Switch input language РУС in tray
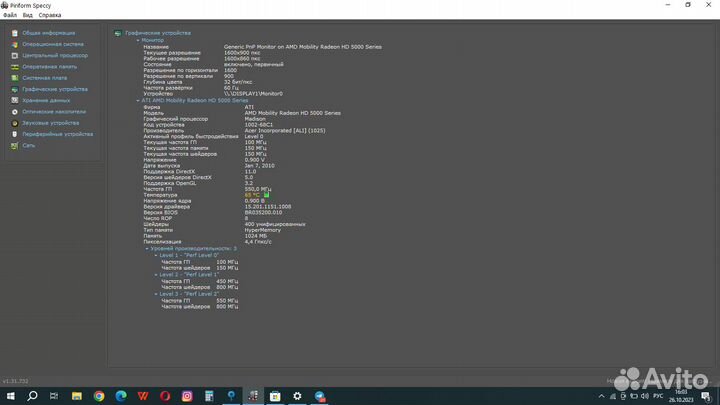Screen dimensions: 720x405 coord(658,396)
